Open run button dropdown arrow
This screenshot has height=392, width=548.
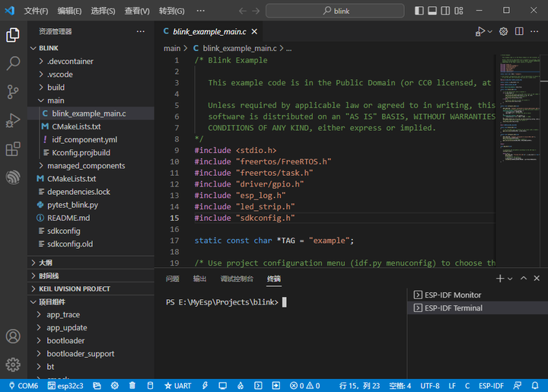point(490,31)
